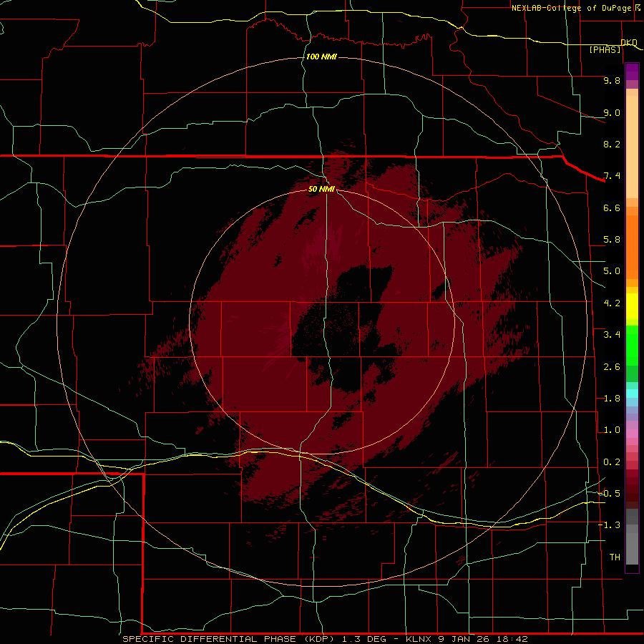Click the KLNX station identifier in the caption
Screen dimensions: 644x644
point(419,639)
